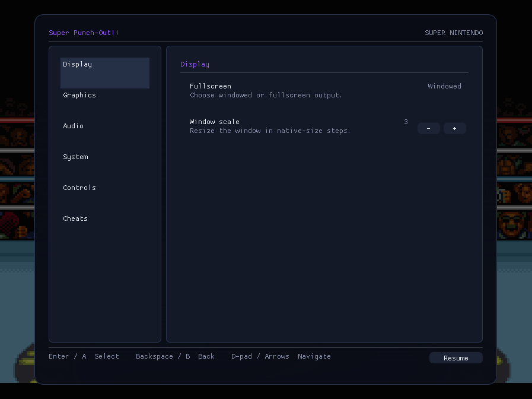The image size is (532, 399).
Task: Toggle the Fullscreen Windowed value
Action: coord(444,86)
